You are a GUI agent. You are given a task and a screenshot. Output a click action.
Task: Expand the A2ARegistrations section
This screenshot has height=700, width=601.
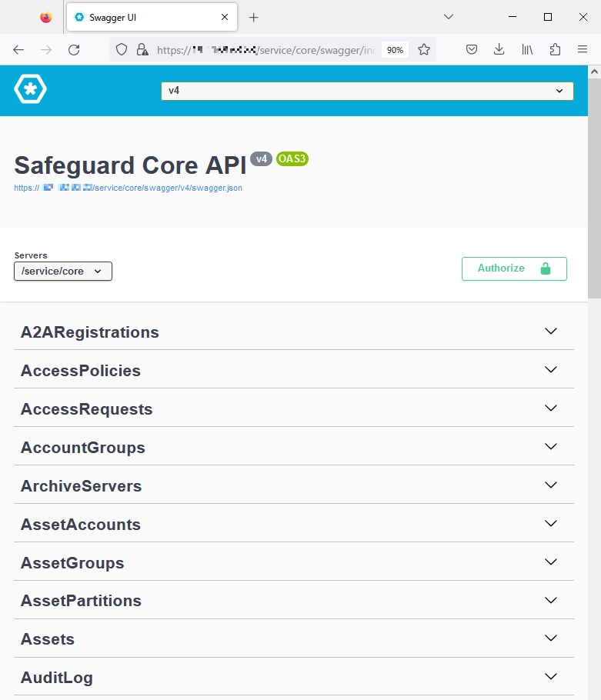pos(294,332)
